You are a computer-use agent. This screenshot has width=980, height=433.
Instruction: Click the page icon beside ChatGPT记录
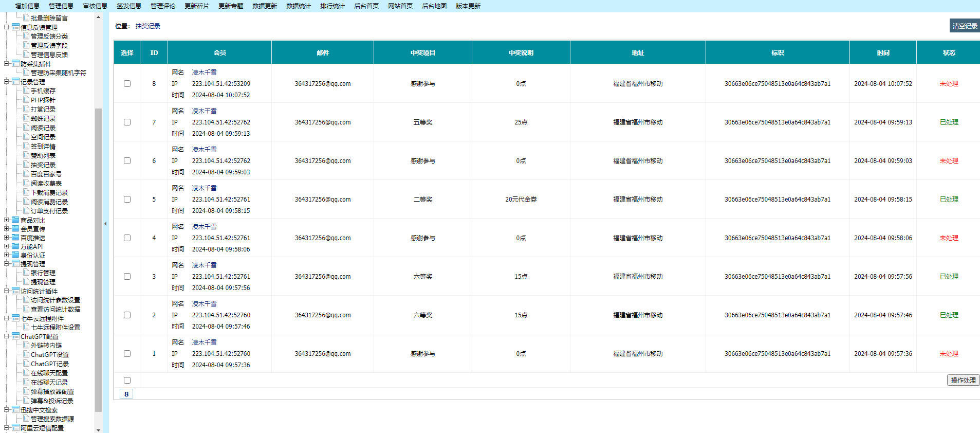pyautogui.click(x=26, y=364)
